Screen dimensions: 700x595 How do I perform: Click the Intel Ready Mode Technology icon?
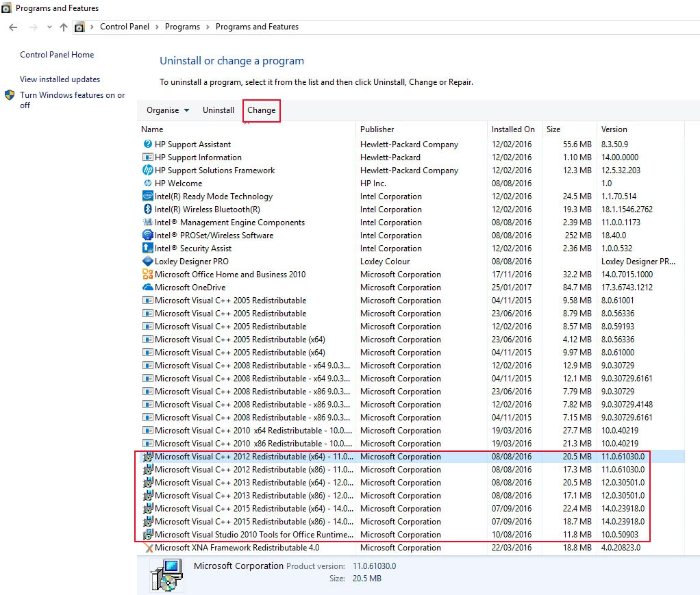147,196
